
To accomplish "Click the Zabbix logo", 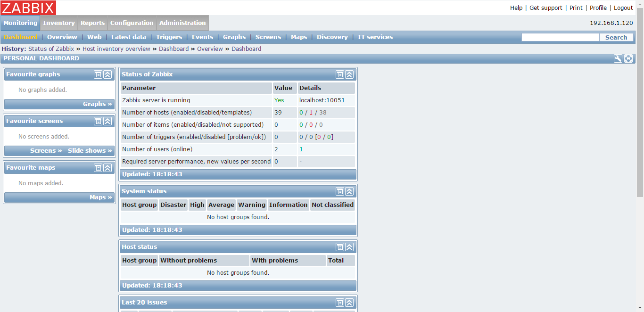I will tap(28, 8).
